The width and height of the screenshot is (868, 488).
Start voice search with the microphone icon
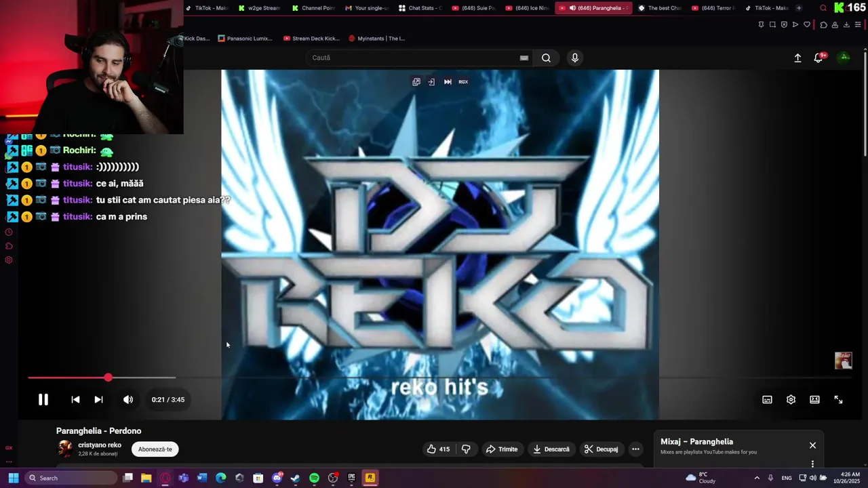click(x=574, y=58)
